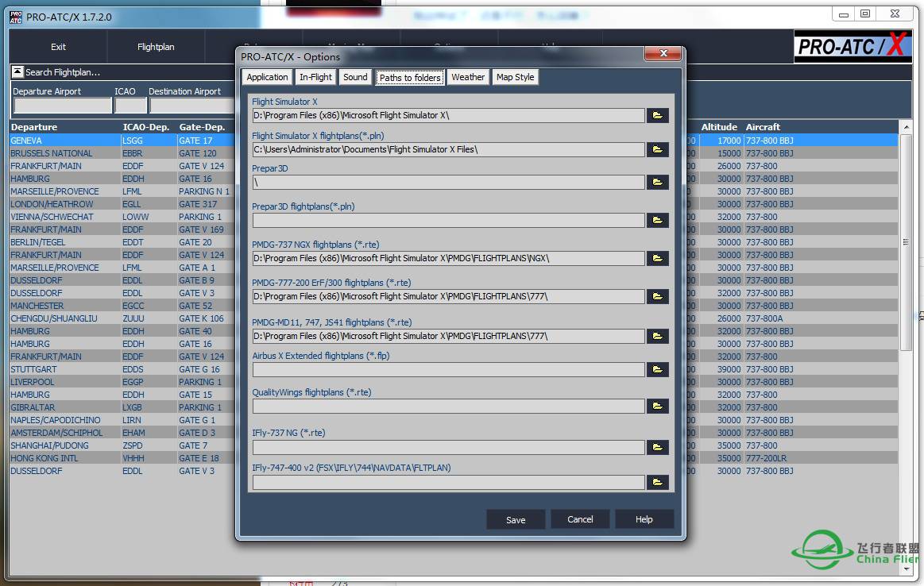Screen dimensions: 924x586
Task: Open Help from the options dialog
Action: pos(644,519)
